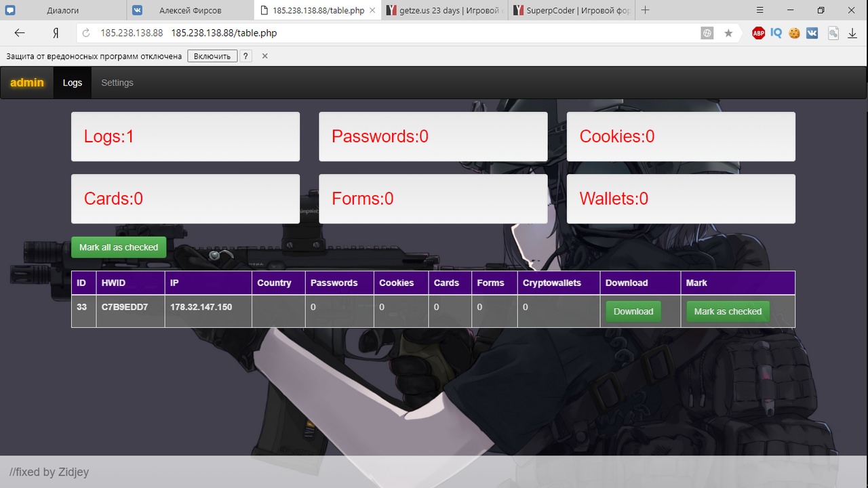The height and width of the screenshot is (488, 868).
Task: Click the 'Forms:0' stat card
Action: [x=433, y=199]
